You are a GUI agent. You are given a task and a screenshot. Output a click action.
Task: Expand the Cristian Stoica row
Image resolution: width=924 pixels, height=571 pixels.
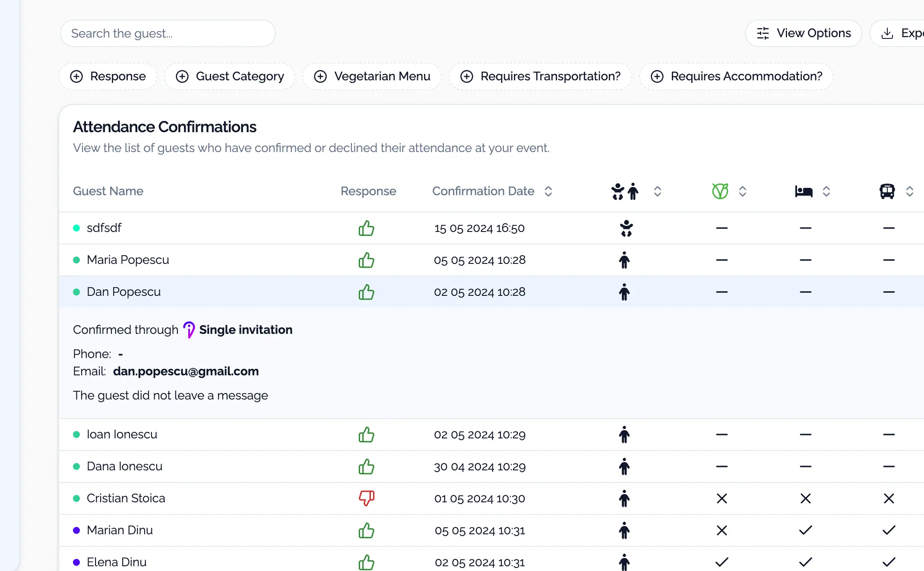(491, 498)
